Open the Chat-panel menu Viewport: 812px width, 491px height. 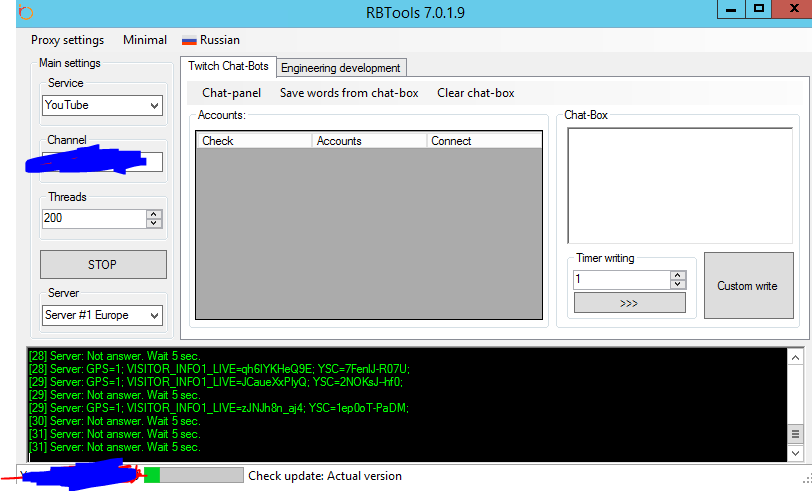pos(231,93)
